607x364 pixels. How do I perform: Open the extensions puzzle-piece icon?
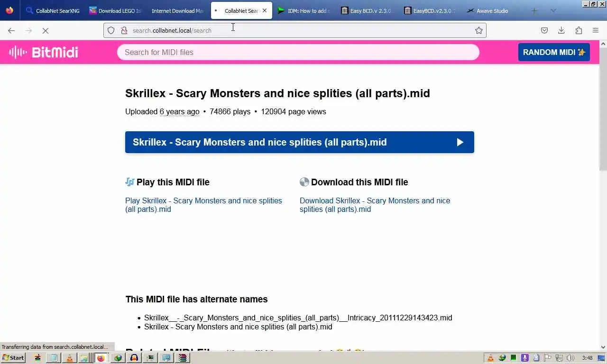579,30
